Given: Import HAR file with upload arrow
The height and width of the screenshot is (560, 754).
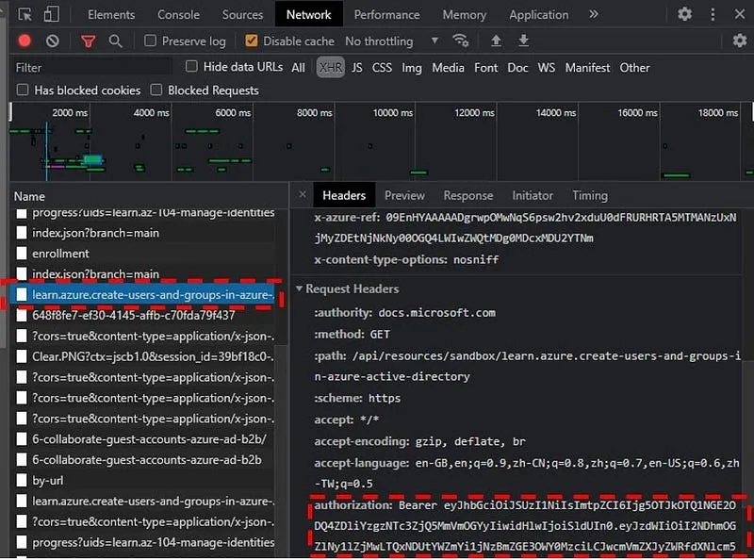Looking at the screenshot, I should tap(496, 41).
